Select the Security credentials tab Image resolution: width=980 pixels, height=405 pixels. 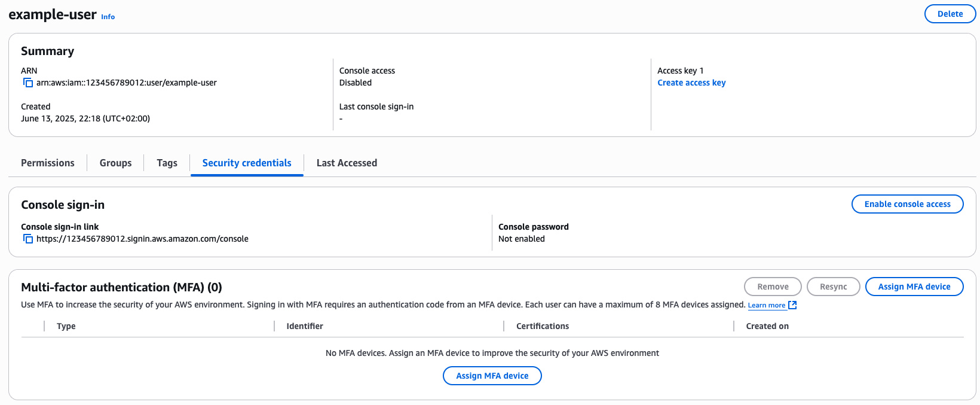tap(247, 163)
